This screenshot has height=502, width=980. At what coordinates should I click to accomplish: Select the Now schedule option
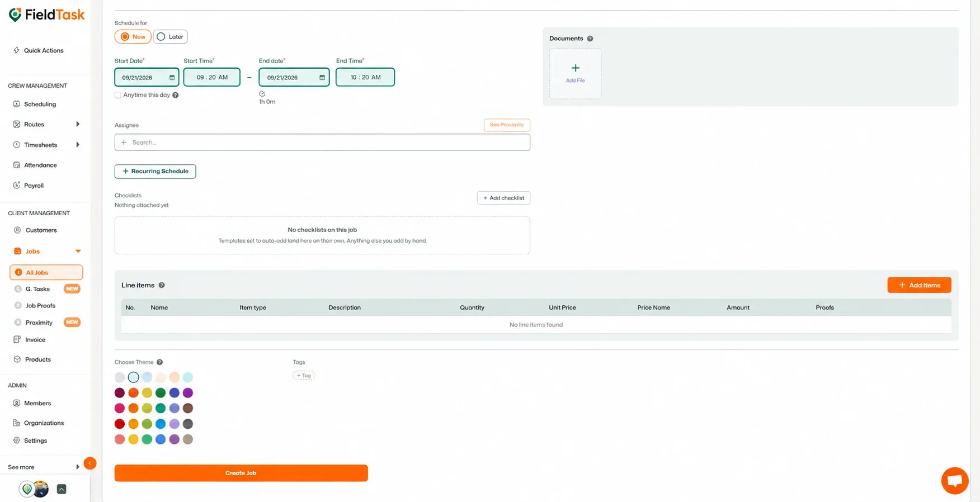tap(133, 37)
